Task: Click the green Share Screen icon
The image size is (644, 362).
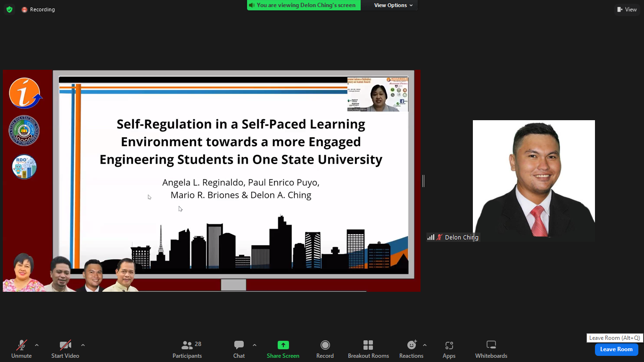Action: click(283, 345)
